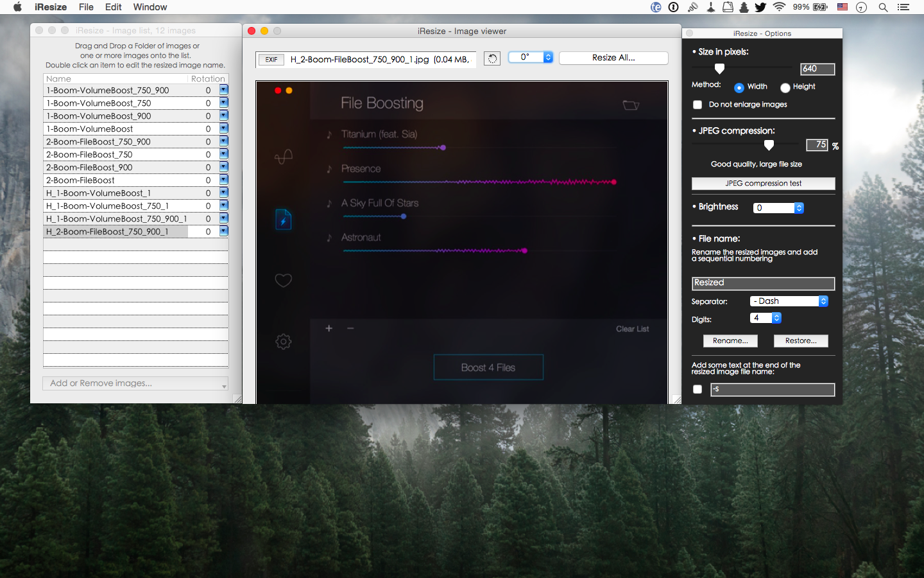Viewport: 924px width, 578px height.
Task: Click the size in pixels field showing 640
Action: pos(817,69)
